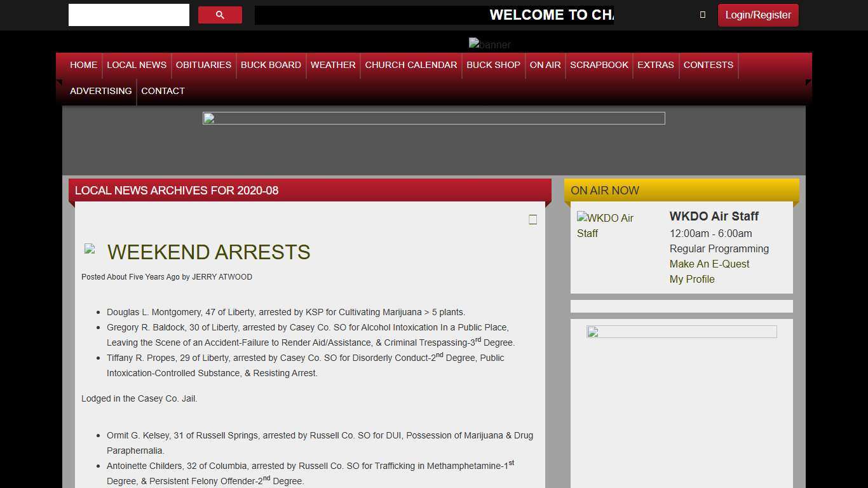The height and width of the screenshot is (488, 868).
Task: Click the icon beside the Weekend Arrests headline
Action: point(90,249)
